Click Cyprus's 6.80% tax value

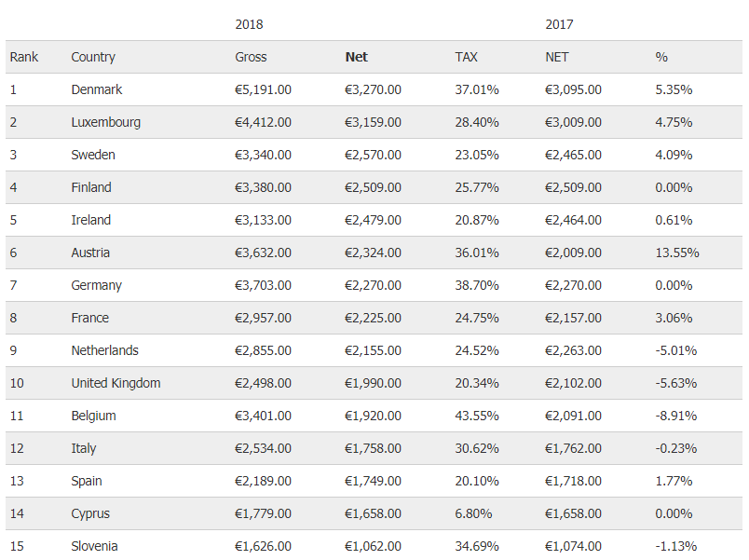point(473,513)
